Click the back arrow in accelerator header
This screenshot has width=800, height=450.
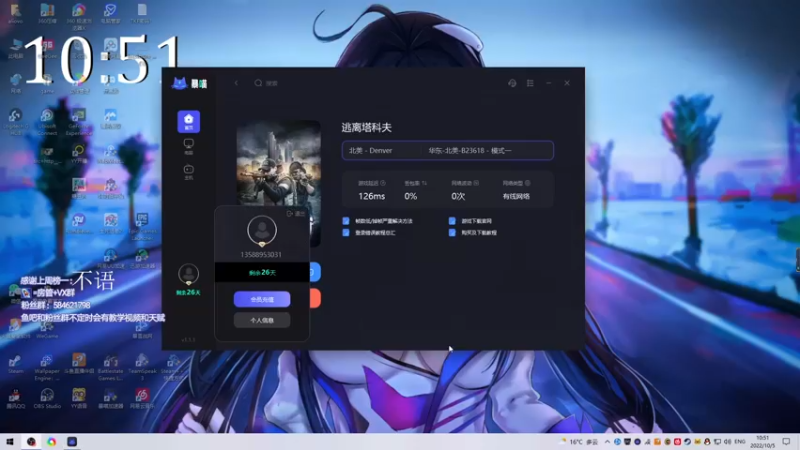pos(236,83)
